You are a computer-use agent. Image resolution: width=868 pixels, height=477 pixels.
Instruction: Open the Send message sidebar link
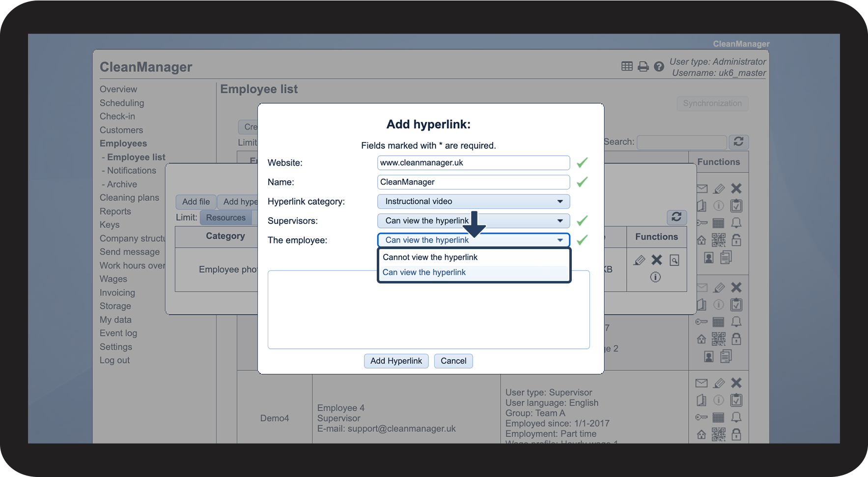tap(130, 252)
